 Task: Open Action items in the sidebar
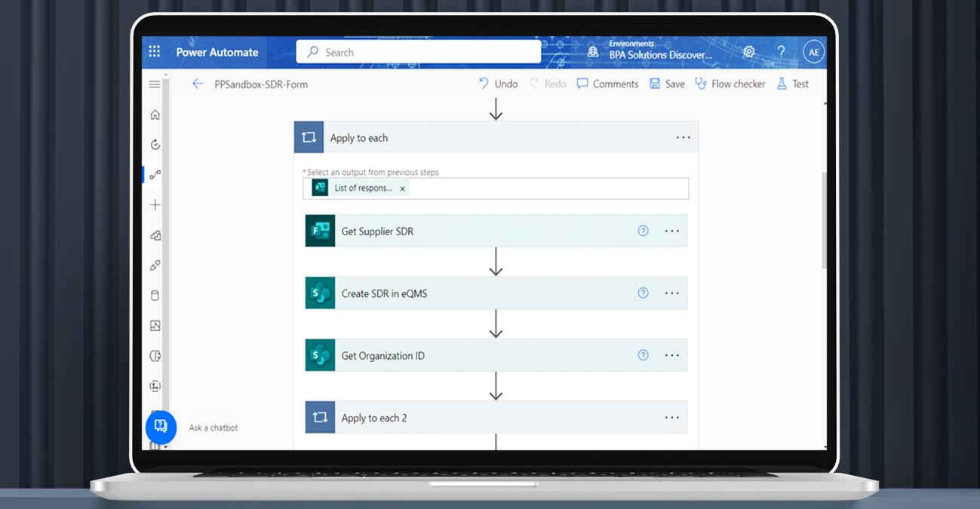(x=155, y=145)
